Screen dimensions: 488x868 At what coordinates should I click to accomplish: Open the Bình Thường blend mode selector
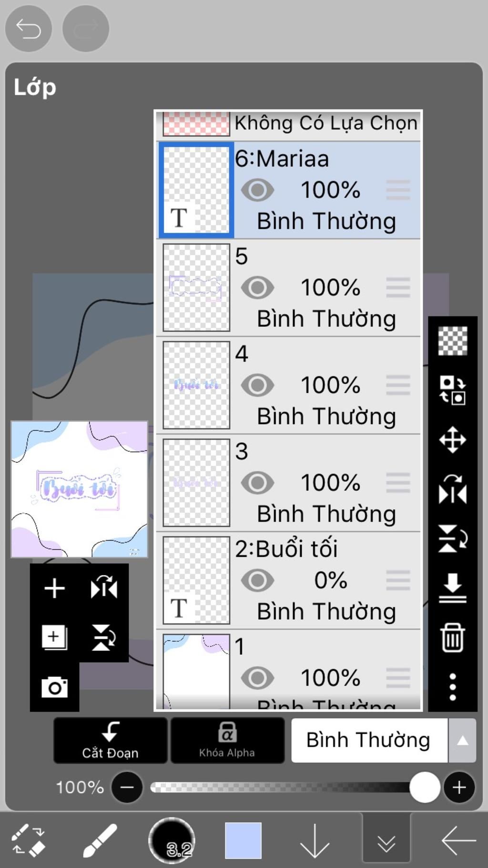(369, 740)
